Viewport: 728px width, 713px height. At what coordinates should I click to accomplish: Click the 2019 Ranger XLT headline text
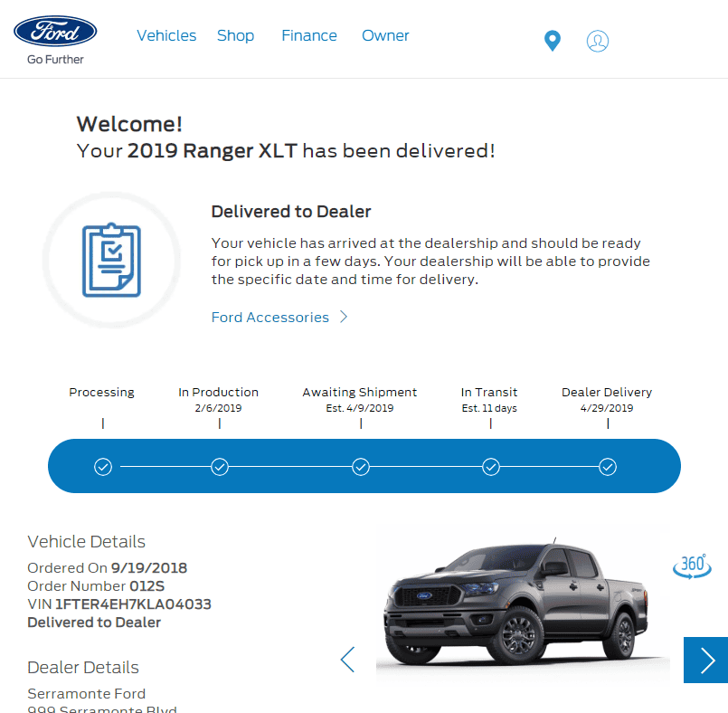pos(213,151)
